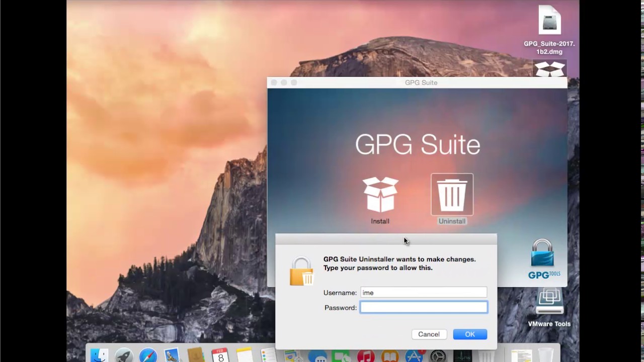
Task: Focus the Password input field
Action: point(424,307)
